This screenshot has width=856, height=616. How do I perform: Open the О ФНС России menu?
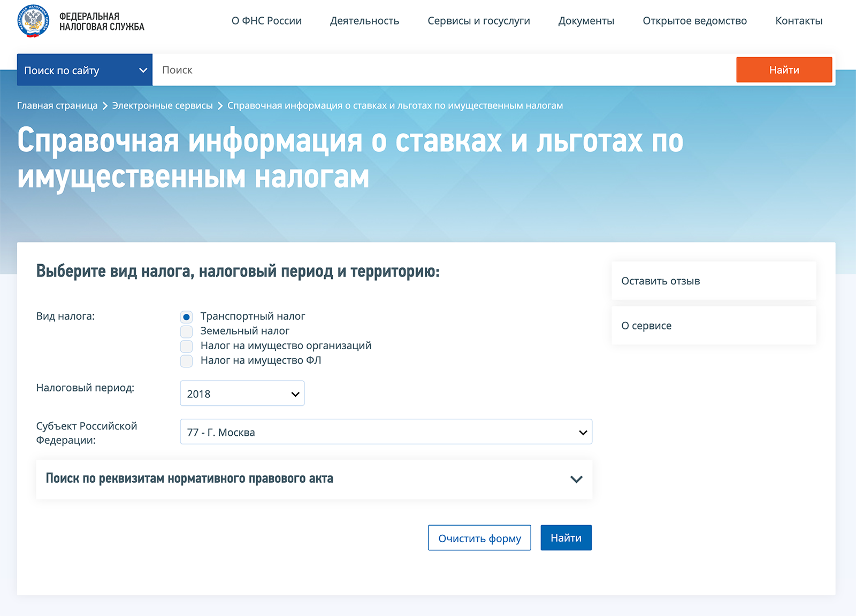click(x=266, y=21)
